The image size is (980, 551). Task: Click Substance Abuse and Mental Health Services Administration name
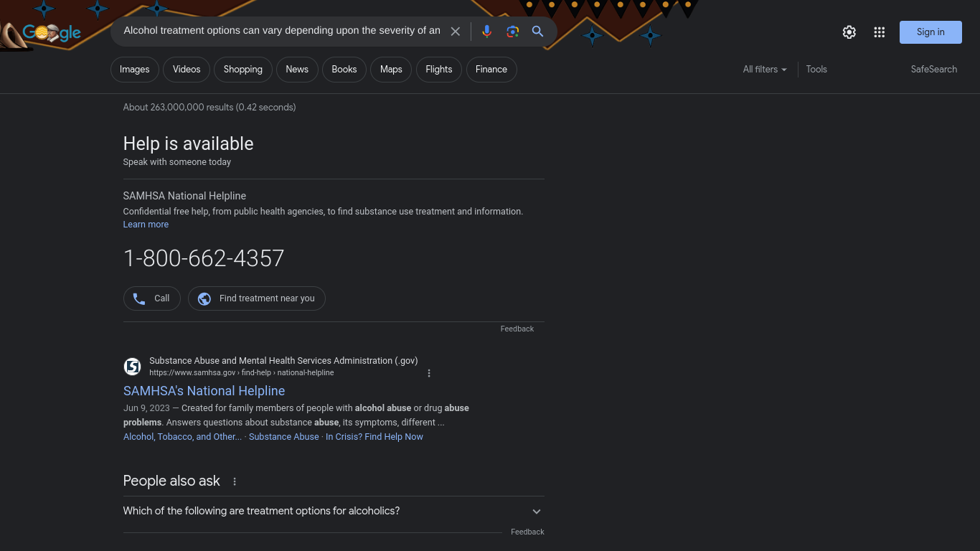tap(283, 361)
